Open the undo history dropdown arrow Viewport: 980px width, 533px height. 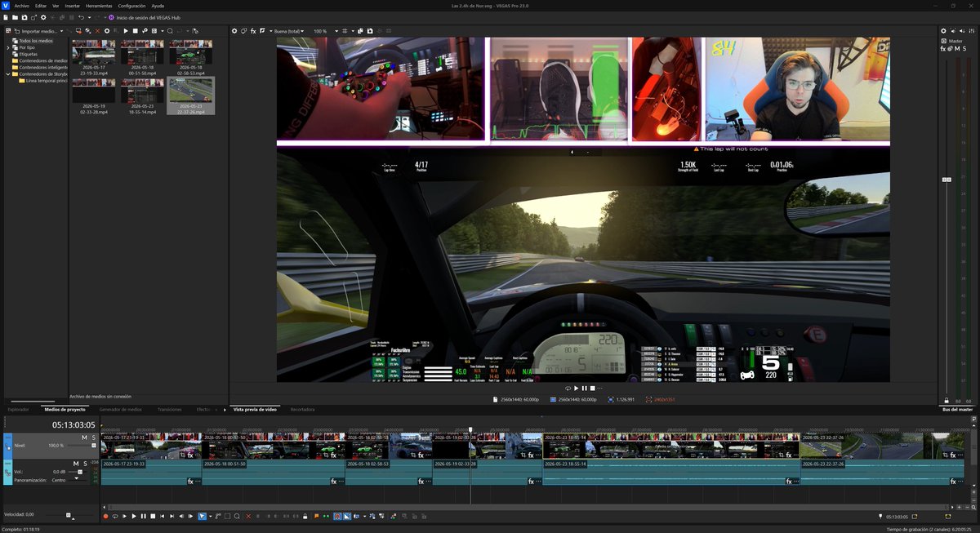(x=89, y=18)
